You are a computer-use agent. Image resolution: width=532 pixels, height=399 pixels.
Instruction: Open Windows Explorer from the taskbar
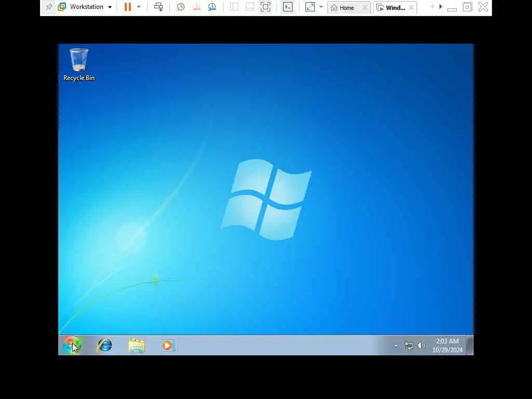pos(137,345)
